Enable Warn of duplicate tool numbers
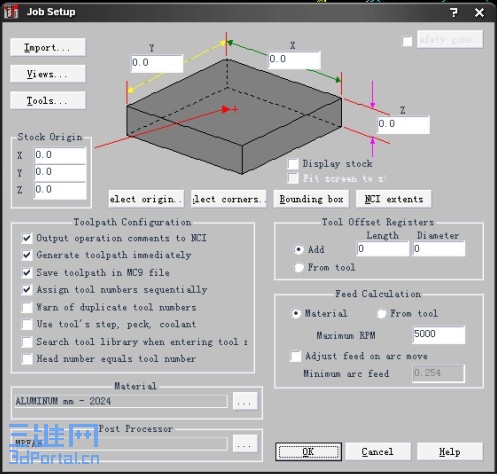 click(x=27, y=307)
